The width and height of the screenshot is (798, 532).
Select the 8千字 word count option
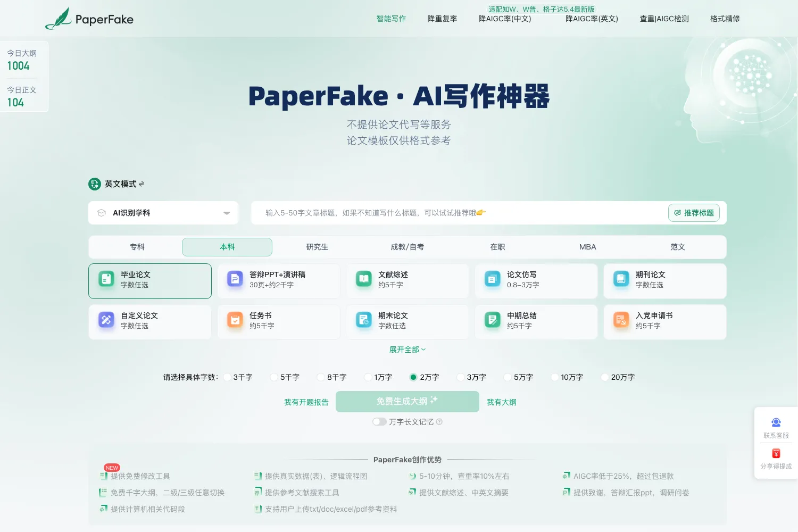click(331, 377)
